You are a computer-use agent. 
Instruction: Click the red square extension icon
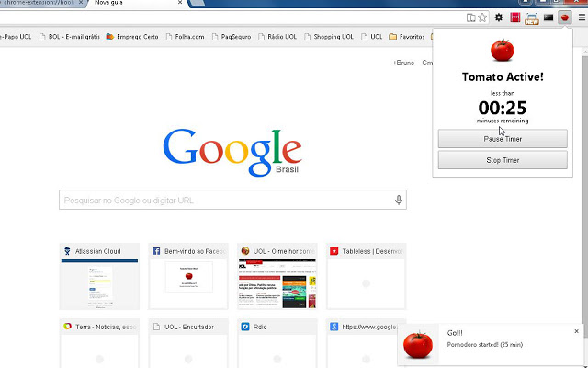515,17
